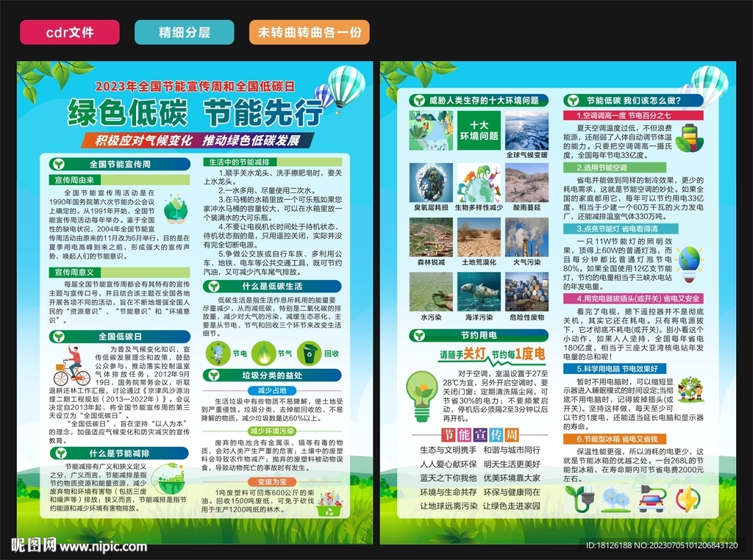Click the 森林锐减 logging photo

click(x=431, y=237)
